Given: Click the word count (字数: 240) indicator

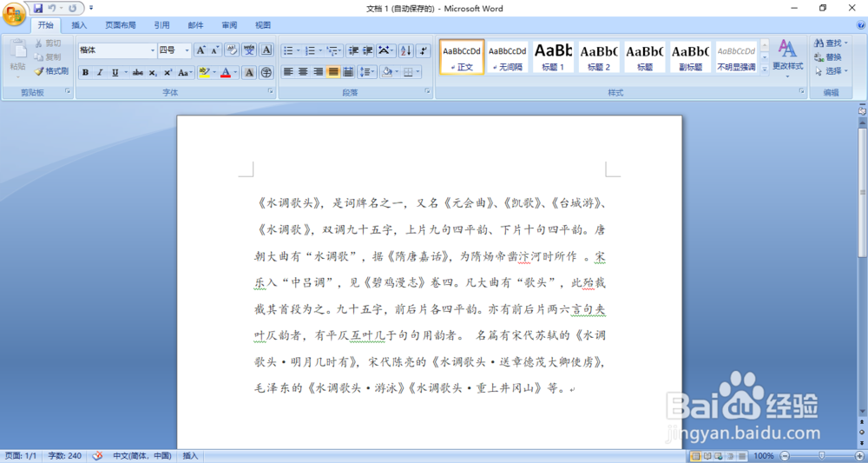Looking at the screenshot, I should coord(65,456).
